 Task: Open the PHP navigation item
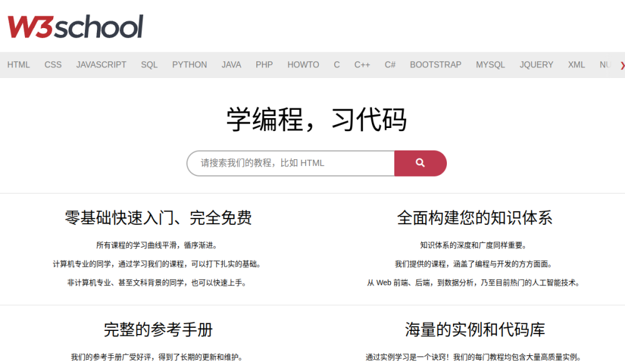(x=264, y=65)
